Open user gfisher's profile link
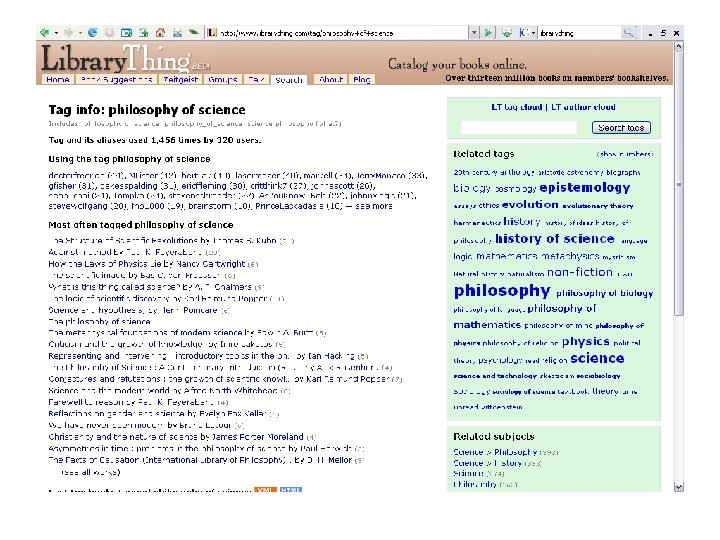 tap(62, 186)
